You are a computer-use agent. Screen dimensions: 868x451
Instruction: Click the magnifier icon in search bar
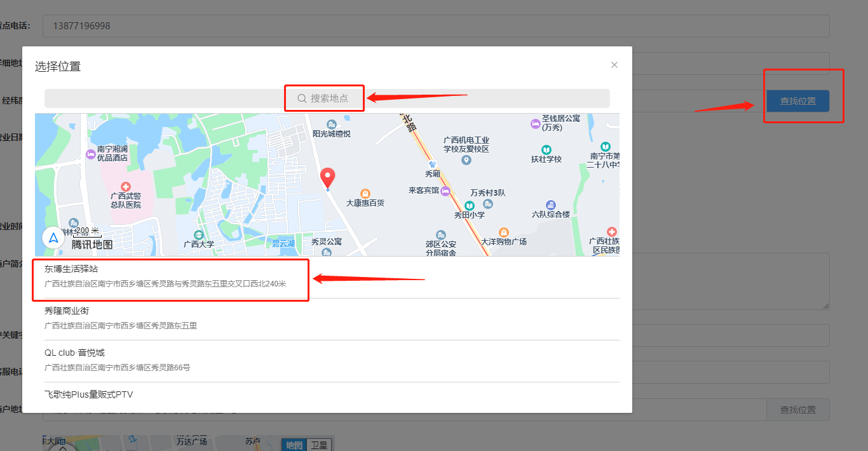[x=302, y=98]
